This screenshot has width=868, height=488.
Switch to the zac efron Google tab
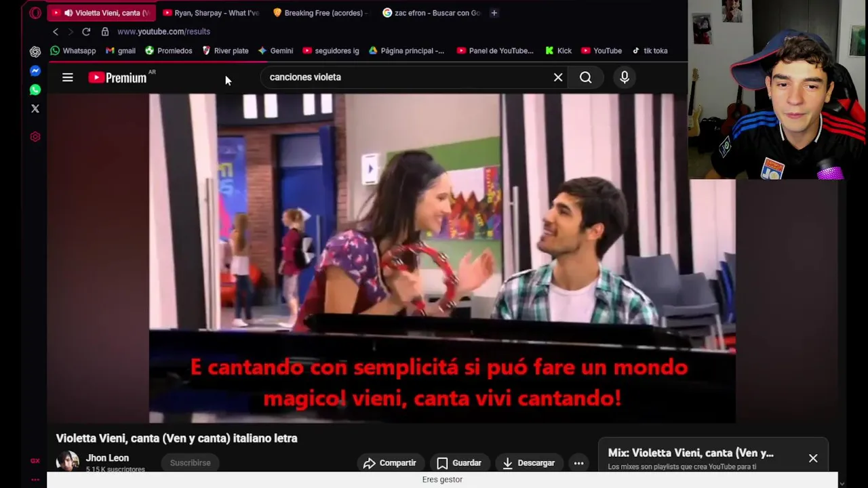431,13
